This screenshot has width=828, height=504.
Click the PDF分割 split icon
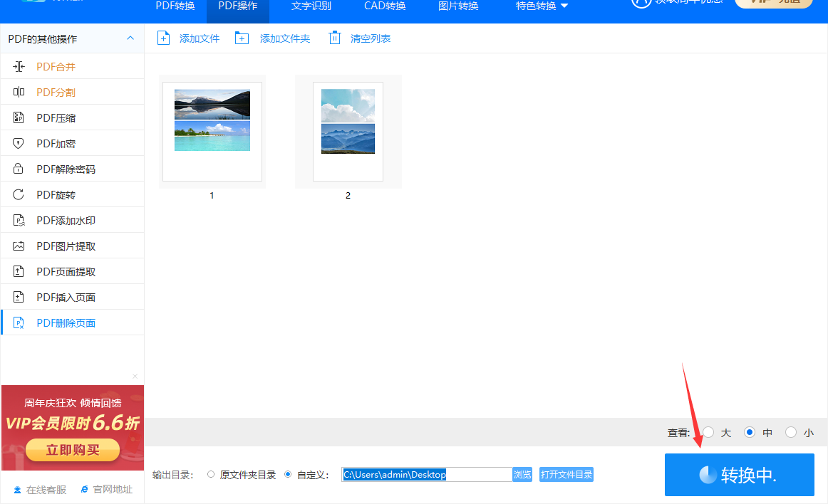[x=19, y=92]
